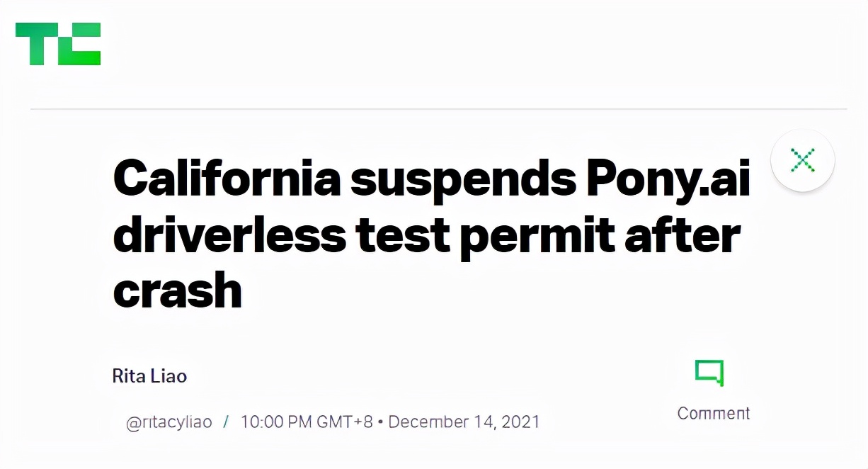Click the bullet separator before the date
This screenshot has height=469, width=868.
point(380,422)
